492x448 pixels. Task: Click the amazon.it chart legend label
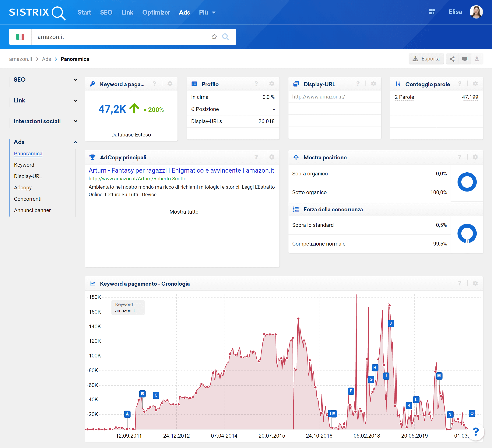tap(125, 311)
